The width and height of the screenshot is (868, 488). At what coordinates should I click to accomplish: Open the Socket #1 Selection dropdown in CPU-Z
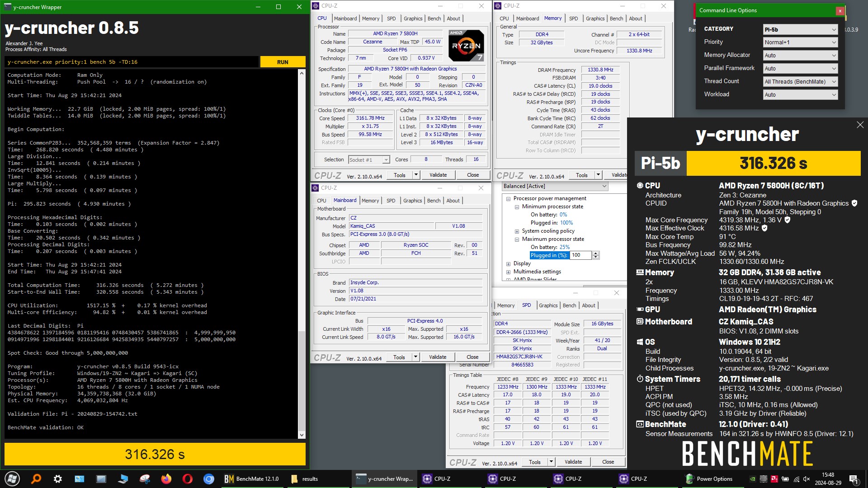tap(369, 160)
